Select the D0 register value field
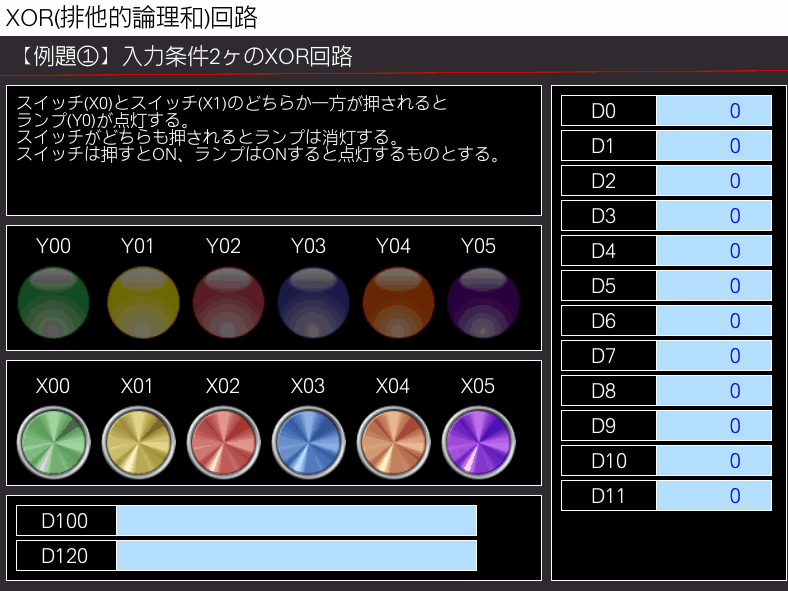 pos(714,111)
